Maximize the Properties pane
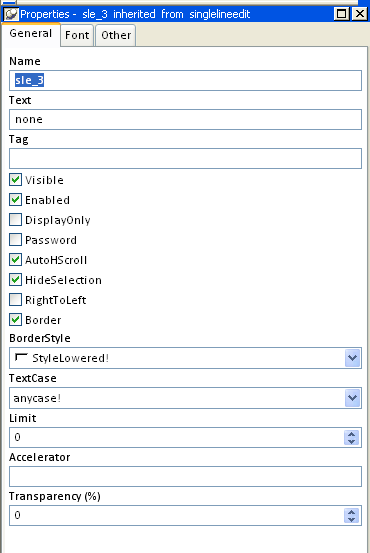370x553 pixels. pyautogui.click(x=341, y=14)
